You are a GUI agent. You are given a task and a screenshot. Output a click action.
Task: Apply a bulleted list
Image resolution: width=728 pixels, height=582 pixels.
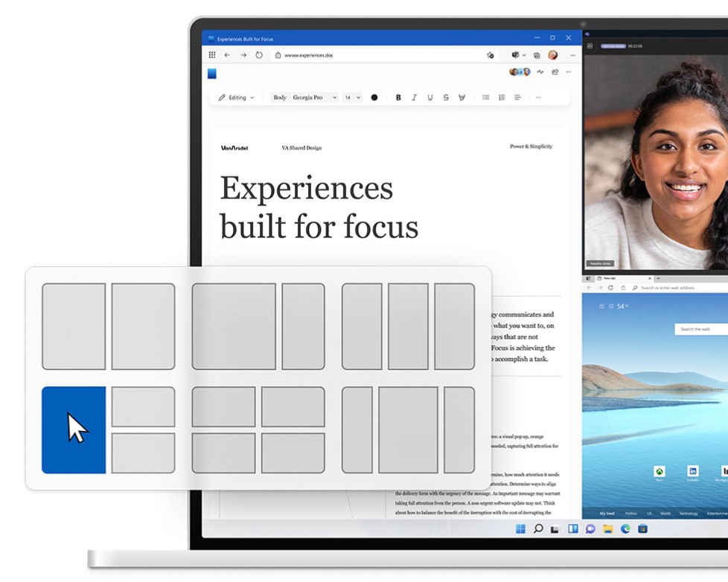click(x=485, y=97)
